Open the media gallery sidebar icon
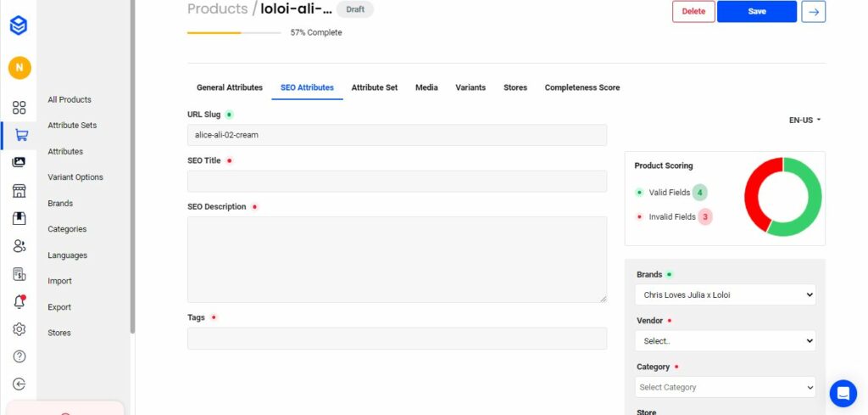 tap(19, 162)
